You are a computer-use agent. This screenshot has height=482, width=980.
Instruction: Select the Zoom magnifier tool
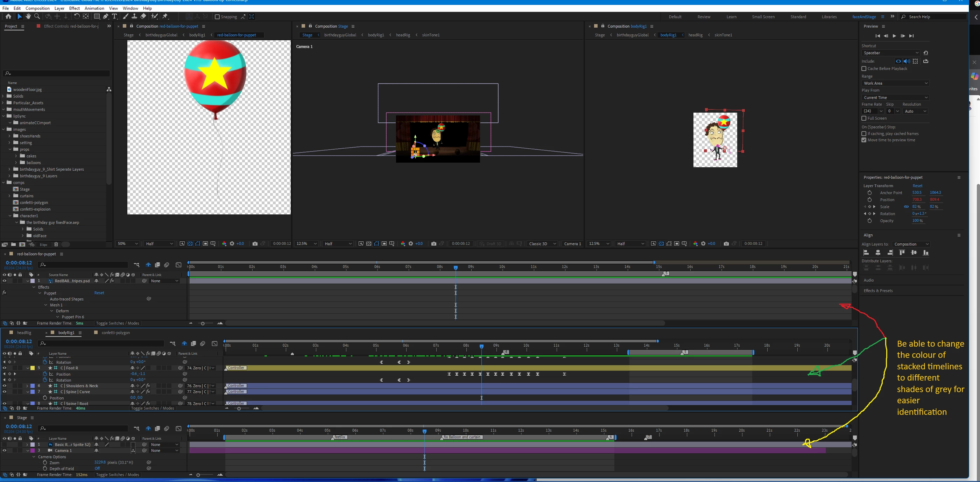pos(37,16)
